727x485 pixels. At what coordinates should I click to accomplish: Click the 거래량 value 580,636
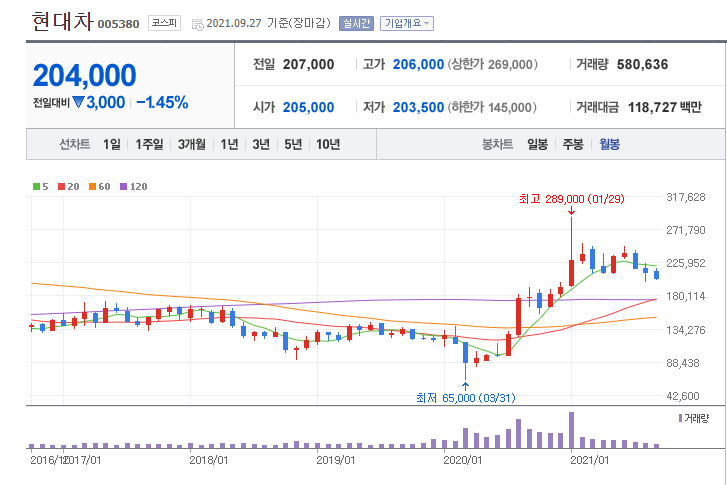(x=642, y=64)
